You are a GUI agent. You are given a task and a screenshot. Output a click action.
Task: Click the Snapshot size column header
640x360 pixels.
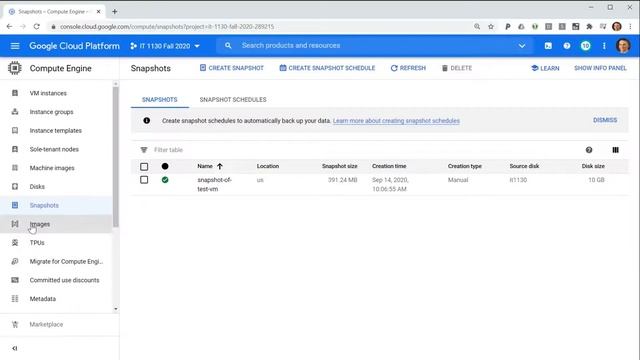[339, 166]
